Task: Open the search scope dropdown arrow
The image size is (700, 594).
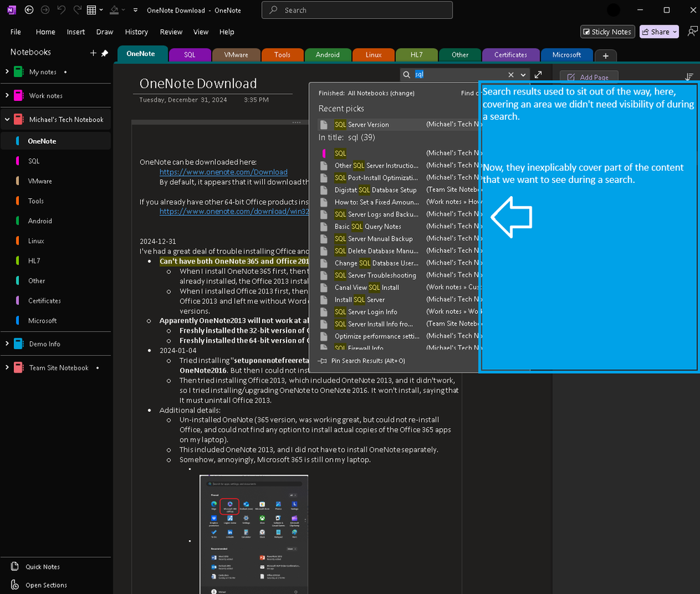Action: click(x=523, y=74)
